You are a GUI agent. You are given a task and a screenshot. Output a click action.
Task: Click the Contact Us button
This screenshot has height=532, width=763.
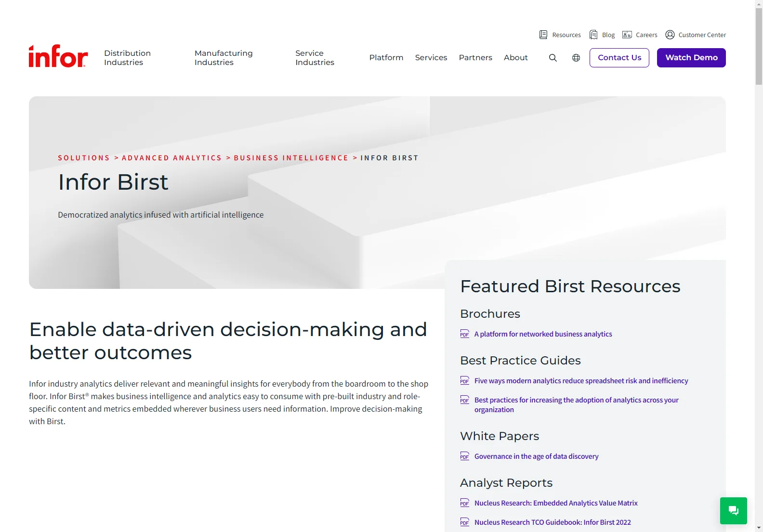[619, 58]
